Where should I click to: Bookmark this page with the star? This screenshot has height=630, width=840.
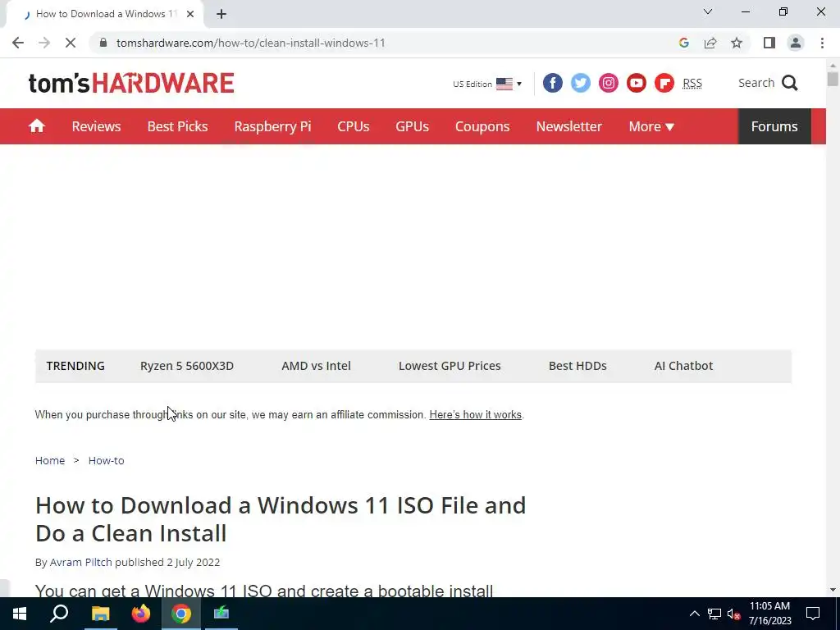737,43
